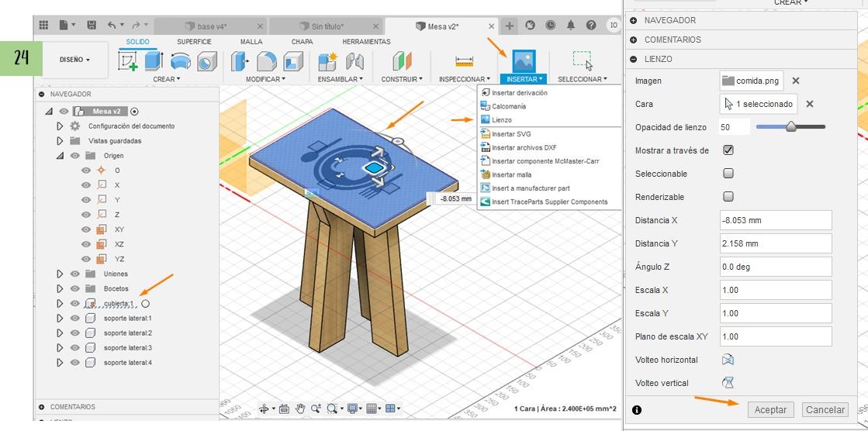The image size is (868, 431).
Task: Open the ENSAMBLAR dropdown menu
Action: 341,79
